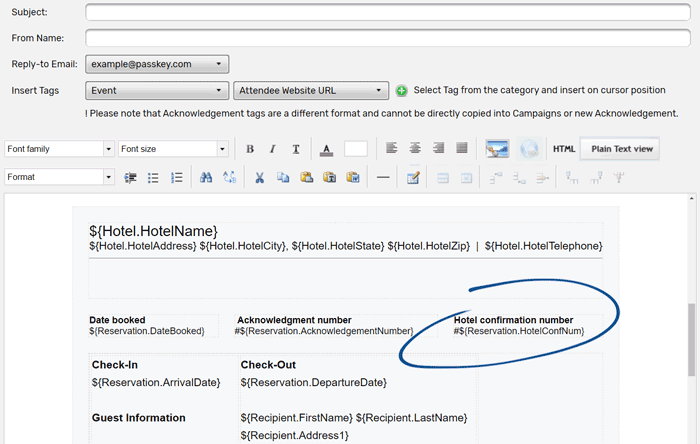Open the HTML source editor
The image size is (700, 444).
click(564, 149)
